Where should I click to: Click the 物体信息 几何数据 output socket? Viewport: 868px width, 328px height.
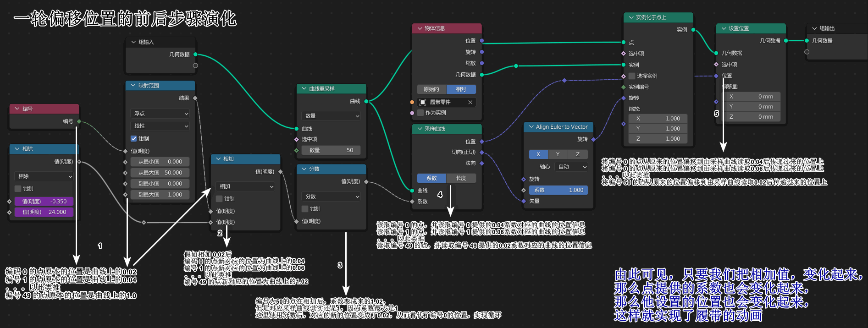(x=482, y=74)
